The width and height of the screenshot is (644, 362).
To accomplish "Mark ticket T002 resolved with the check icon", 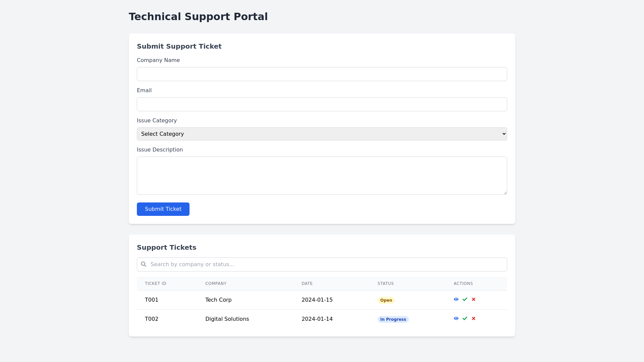I will point(465,318).
